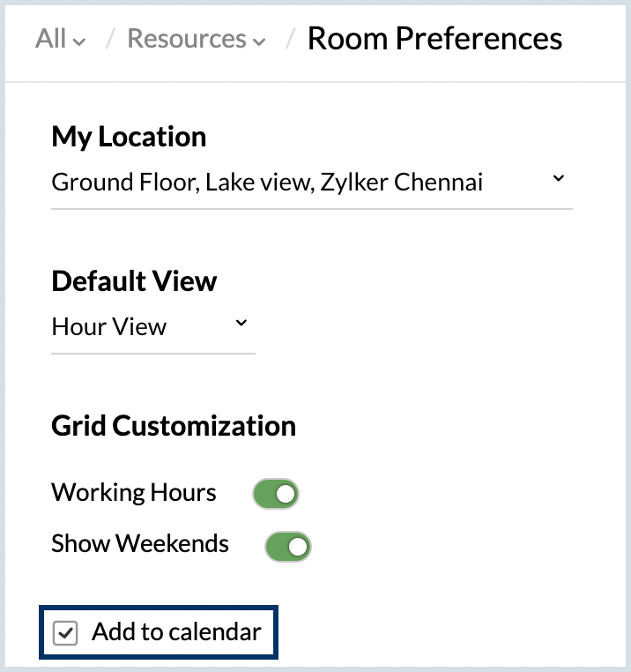The width and height of the screenshot is (631, 672).
Task: Disable the Show Weekends switch
Action: 288,546
